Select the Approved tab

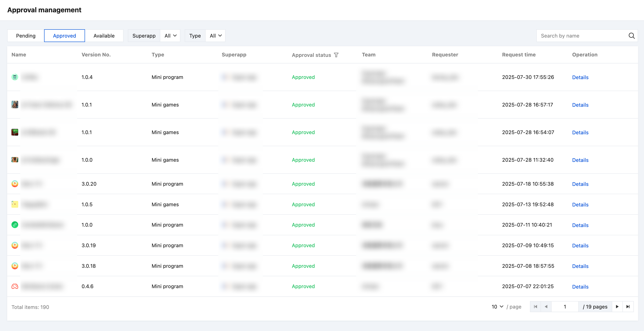[x=64, y=36]
